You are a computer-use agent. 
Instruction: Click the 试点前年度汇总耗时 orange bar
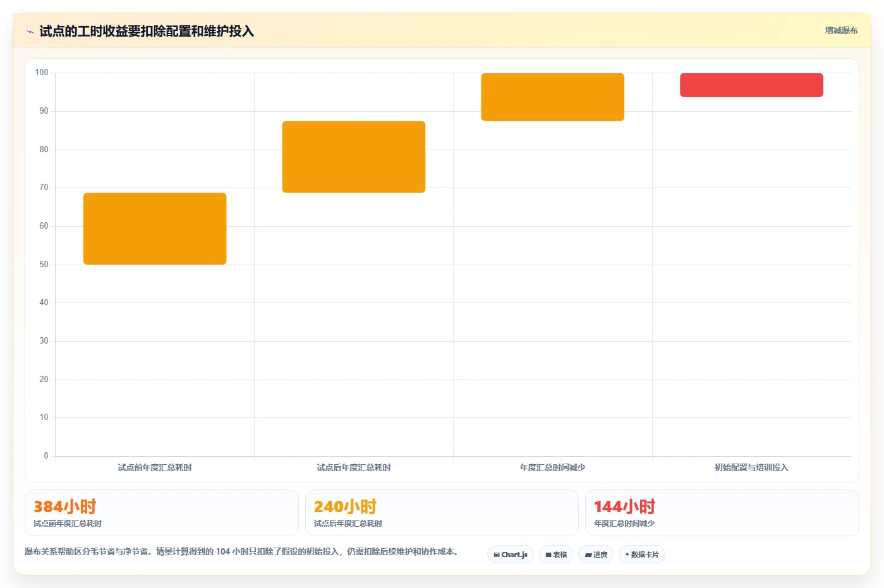coord(155,229)
